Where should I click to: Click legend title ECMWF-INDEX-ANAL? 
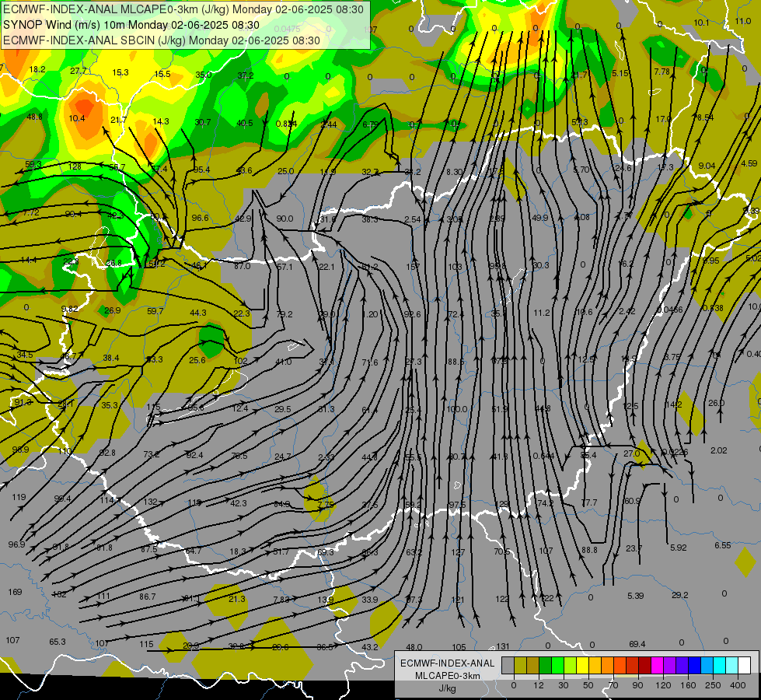point(447,663)
